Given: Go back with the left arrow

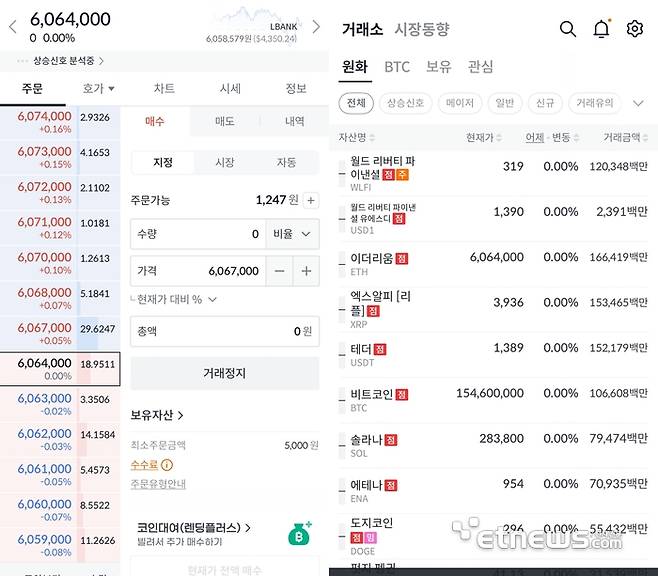Looking at the screenshot, I should 13,27.
